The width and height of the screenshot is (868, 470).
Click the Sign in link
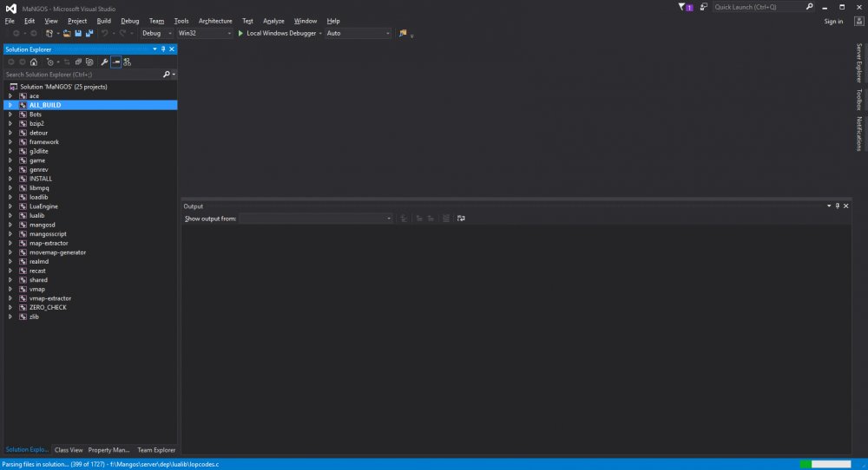tap(833, 21)
